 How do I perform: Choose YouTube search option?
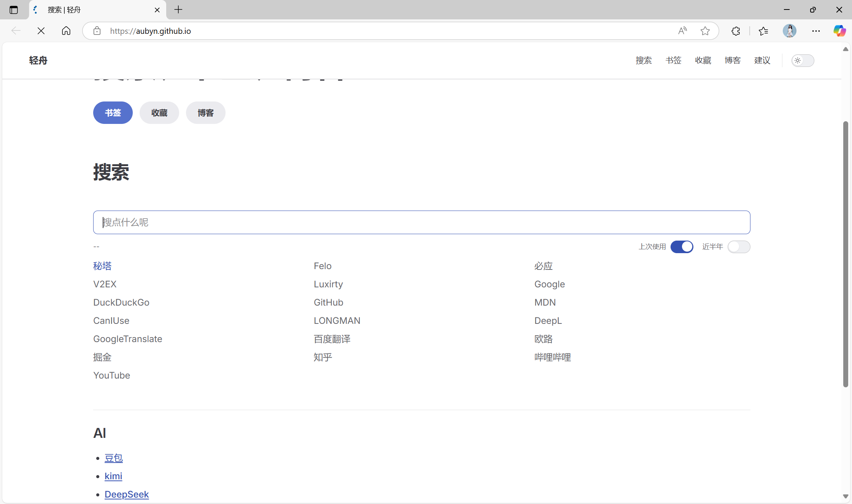click(112, 376)
